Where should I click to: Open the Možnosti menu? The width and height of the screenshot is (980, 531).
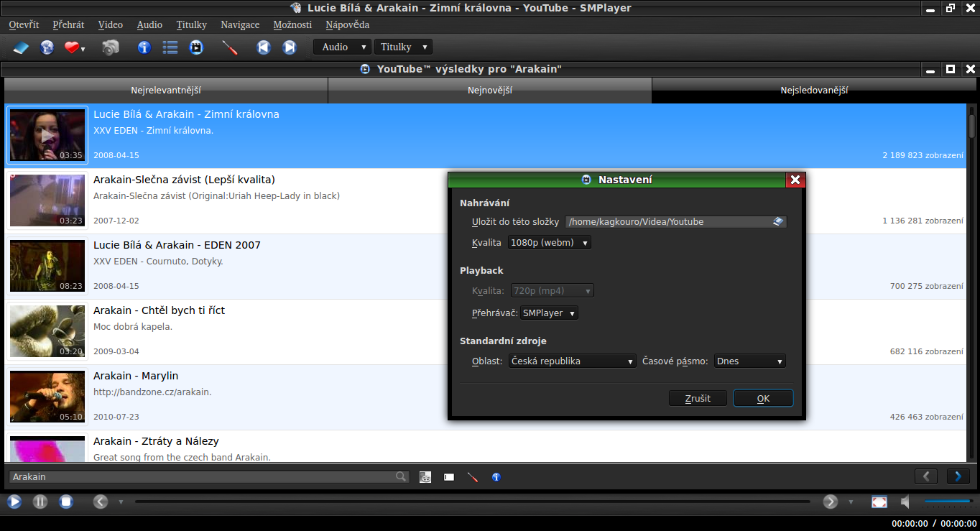coord(292,24)
